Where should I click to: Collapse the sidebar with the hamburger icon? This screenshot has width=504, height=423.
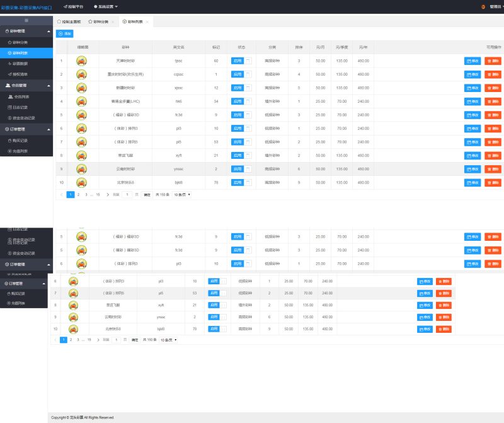[26, 20]
